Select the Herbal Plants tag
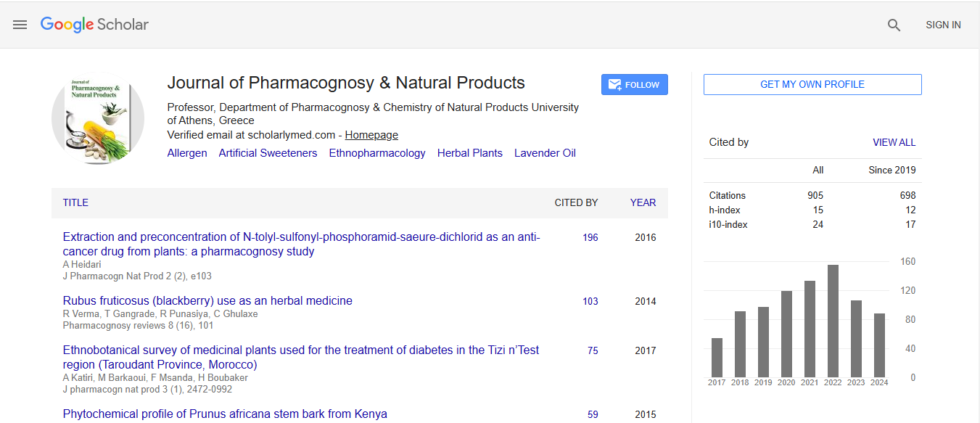Image resolution: width=980 pixels, height=423 pixels. click(470, 153)
